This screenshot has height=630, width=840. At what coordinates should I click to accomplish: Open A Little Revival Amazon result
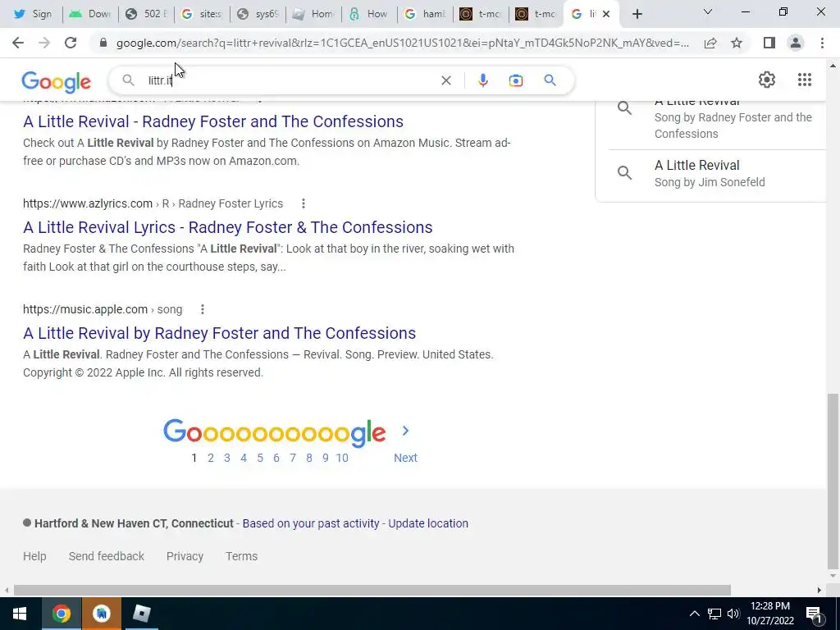tap(213, 121)
